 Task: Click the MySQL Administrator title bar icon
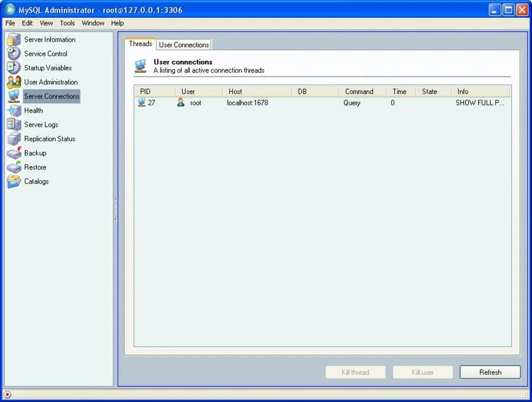[x=10, y=10]
